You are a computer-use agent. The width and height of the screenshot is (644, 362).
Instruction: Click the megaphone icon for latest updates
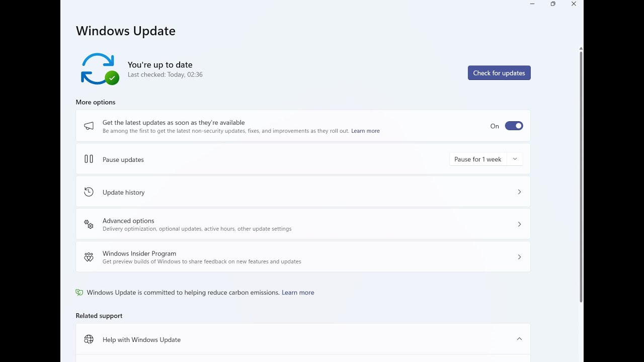click(89, 126)
